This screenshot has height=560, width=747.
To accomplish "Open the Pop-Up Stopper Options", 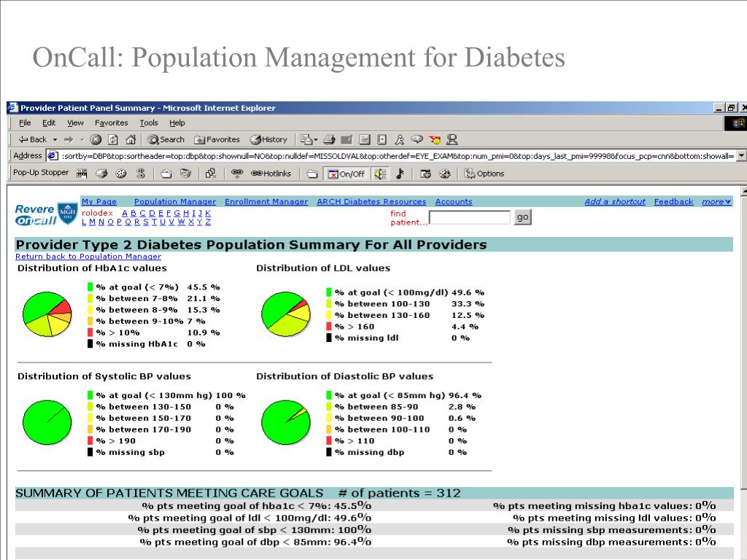I will [484, 174].
